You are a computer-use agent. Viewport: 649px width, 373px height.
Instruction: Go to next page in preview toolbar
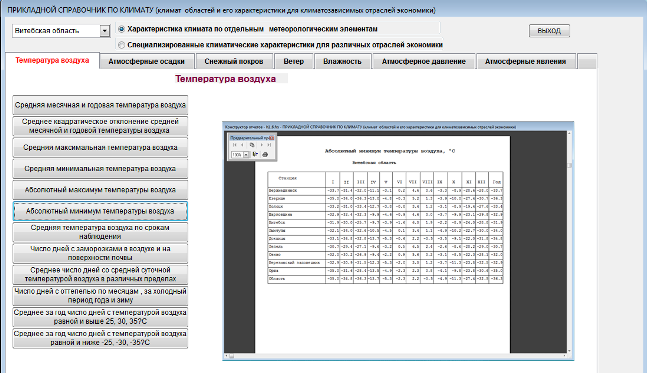[261, 145]
